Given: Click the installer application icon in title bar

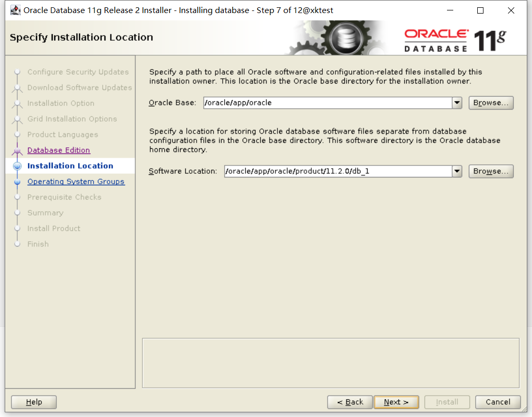Looking at the screenshot, I should click(x=16, y=10).
